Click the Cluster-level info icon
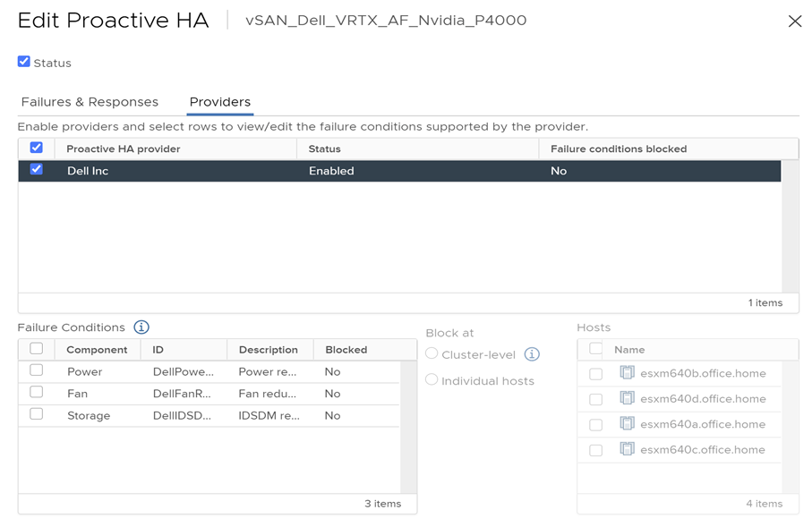The image size is (812, 527). click(x=532, y=354)
